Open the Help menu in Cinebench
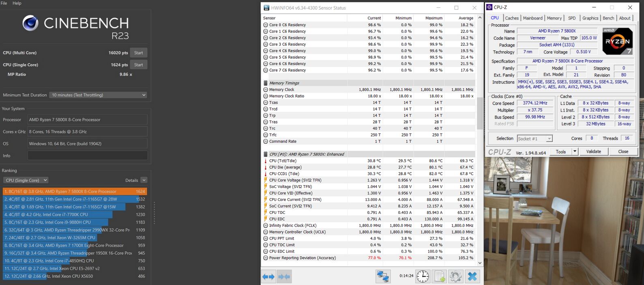Image resolution: width=644 pixels, height=285 pixels. pyautogui.click(x=17, y=3)
